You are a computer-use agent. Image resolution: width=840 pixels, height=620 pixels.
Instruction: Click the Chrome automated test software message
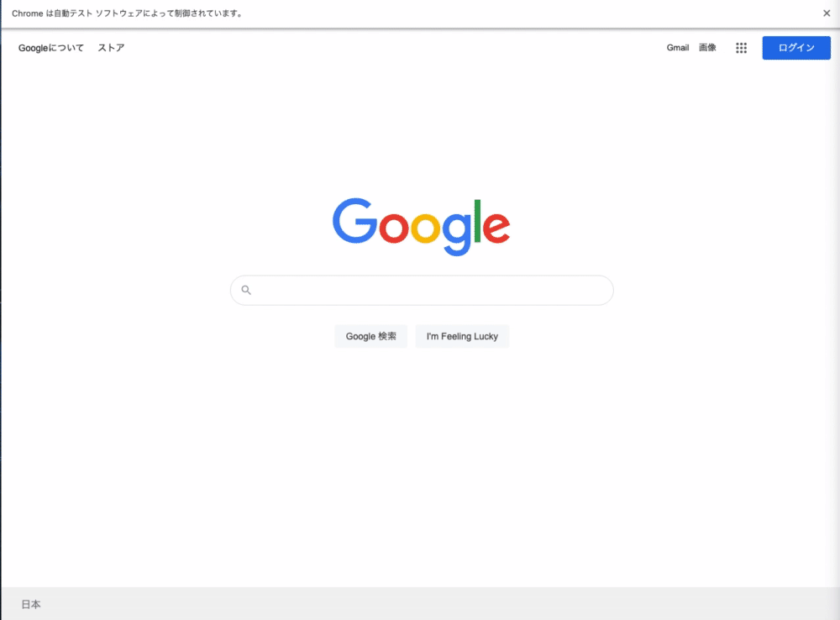coord(128,13)
